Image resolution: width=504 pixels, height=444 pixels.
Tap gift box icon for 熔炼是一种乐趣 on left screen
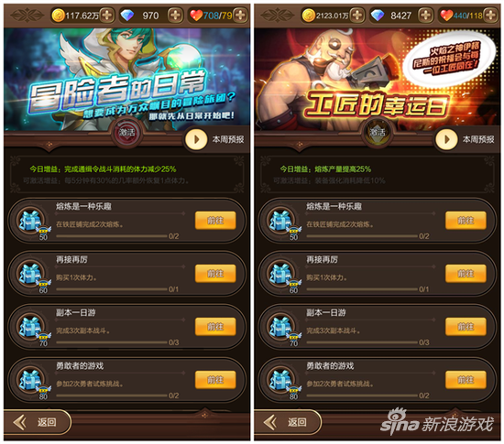[31, 222]
